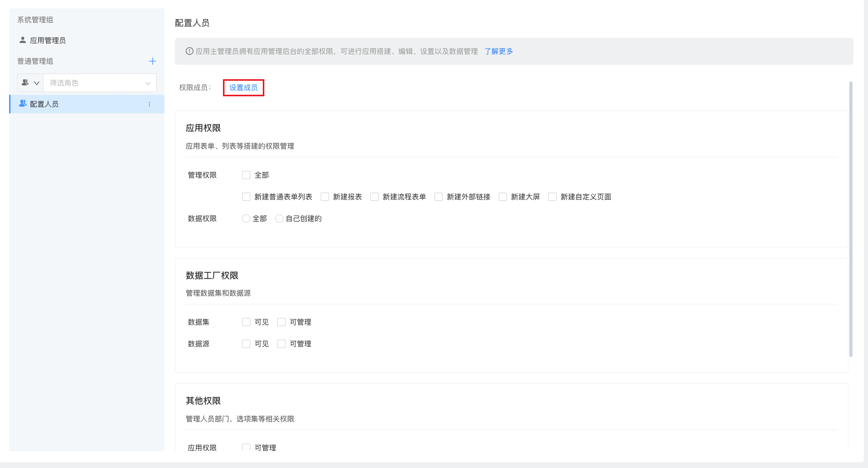The width and height of the screenshot is (868, 468).
Task: Click the plus icon next to 普通管理组
Action: pos(153,61)
